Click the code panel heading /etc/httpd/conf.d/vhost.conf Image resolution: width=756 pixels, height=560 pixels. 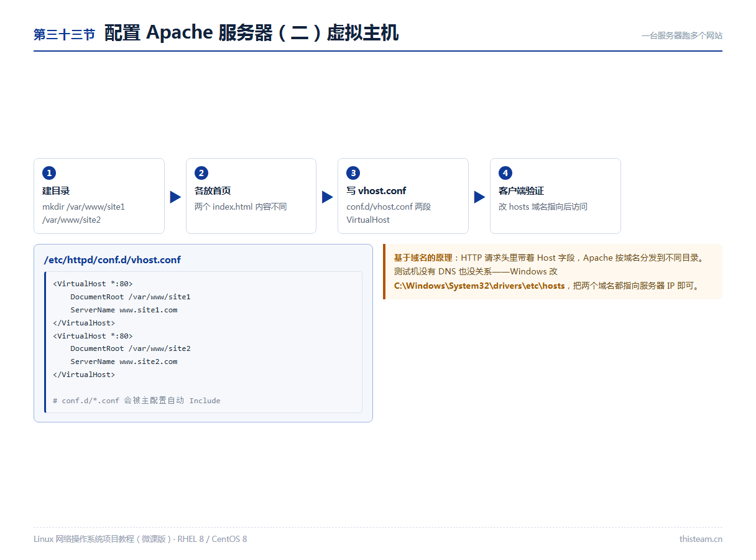click(113, 260)
